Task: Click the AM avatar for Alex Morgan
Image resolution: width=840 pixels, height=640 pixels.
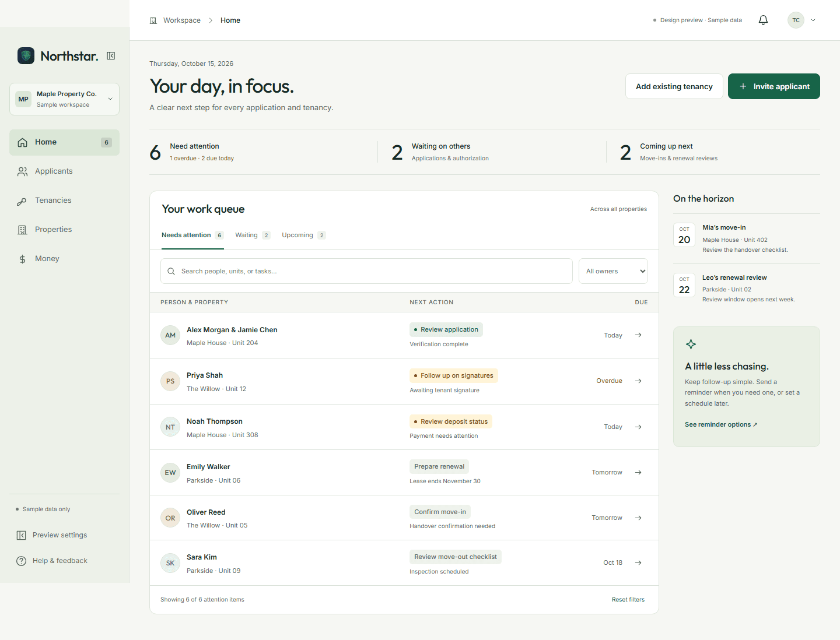Action: [170, 335]
